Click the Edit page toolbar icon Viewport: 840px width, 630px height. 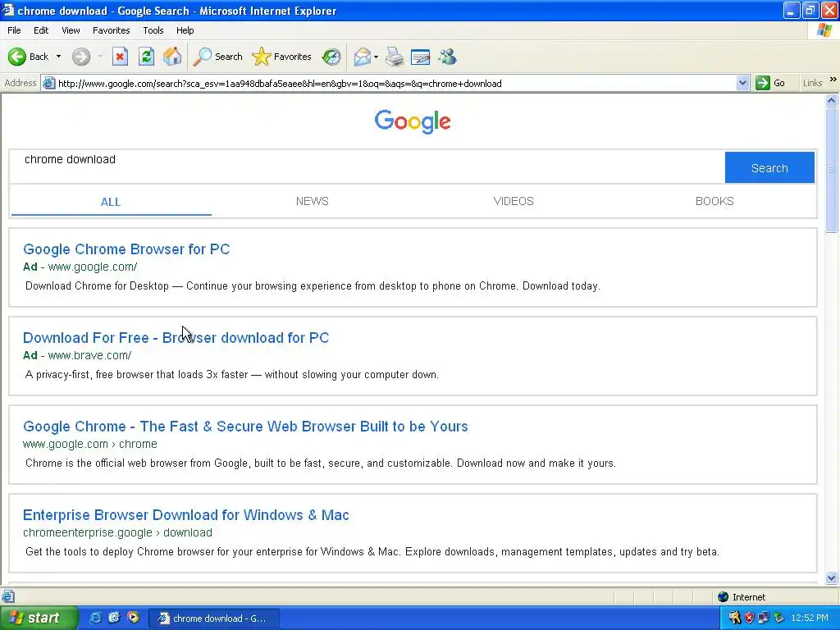421,57
